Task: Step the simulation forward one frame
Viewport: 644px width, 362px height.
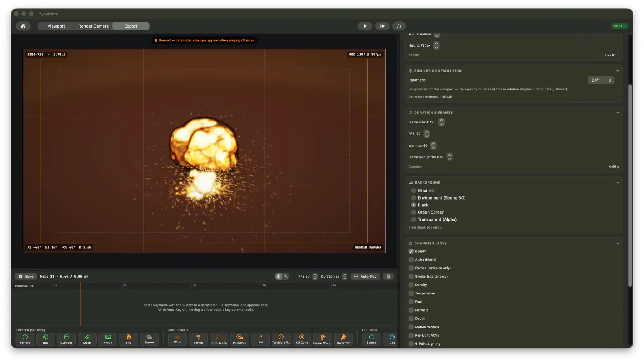Action: coord(382,26)
